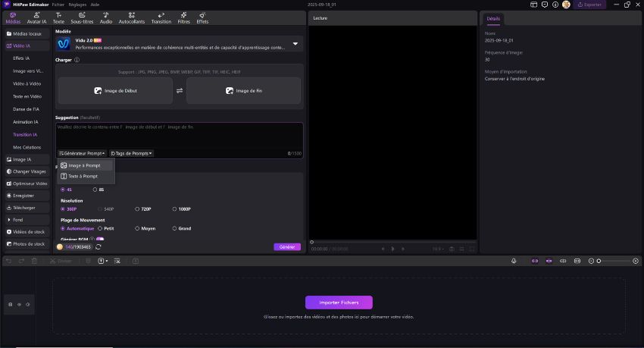Click the playback progress bar handle
This screenshot has width=644, height=348.
(x=311, y=242)
